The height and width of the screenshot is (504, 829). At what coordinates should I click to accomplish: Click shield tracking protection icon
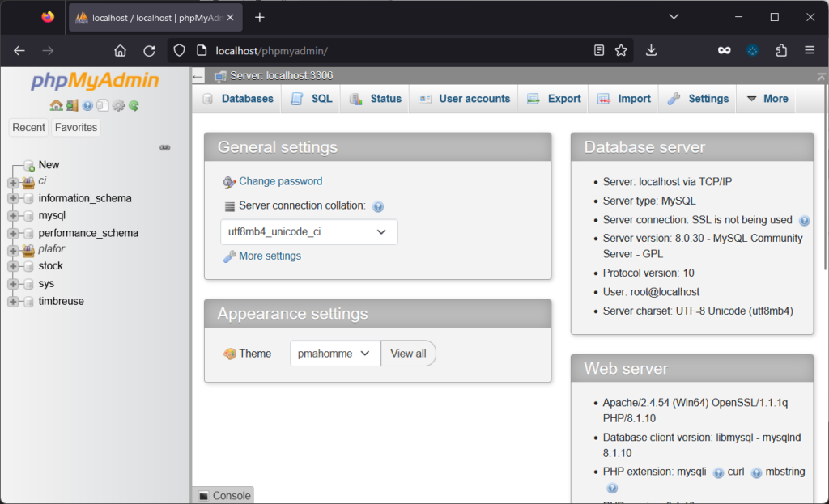coord(179,51)
